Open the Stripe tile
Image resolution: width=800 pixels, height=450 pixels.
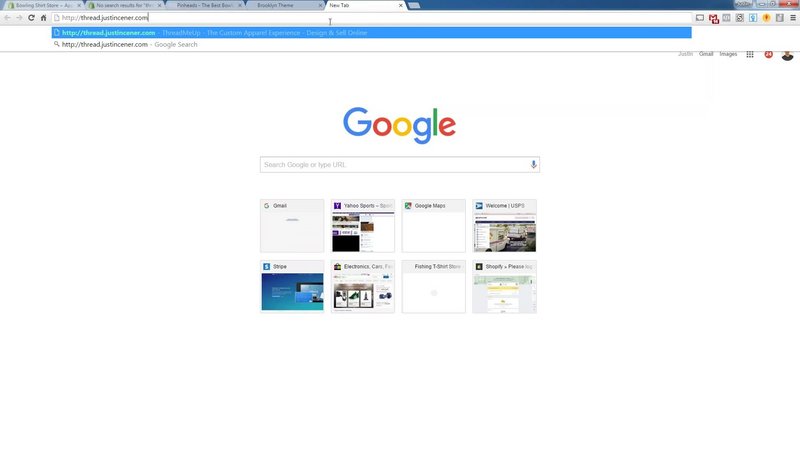coord(292,286)
